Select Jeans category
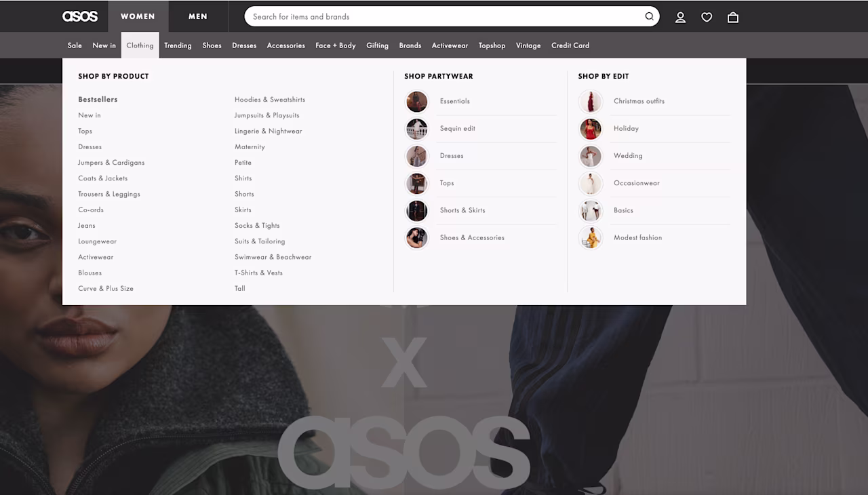Viewport: 868px width, 495px height. click(x=87, y=226)
